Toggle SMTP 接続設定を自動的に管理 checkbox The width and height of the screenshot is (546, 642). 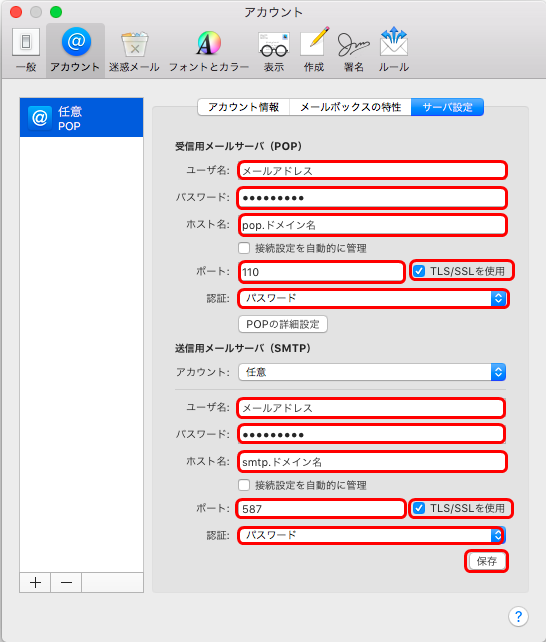pyautogui.click(x=244, y=485)
